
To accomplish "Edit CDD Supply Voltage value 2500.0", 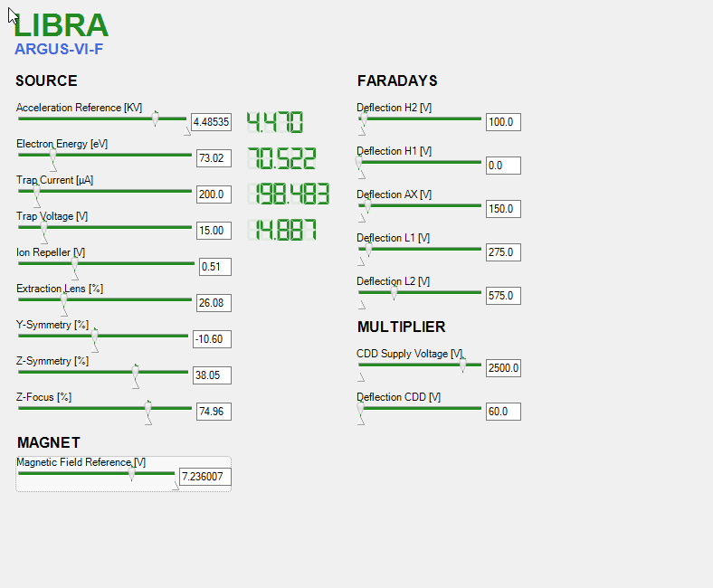I will point(503,368).
